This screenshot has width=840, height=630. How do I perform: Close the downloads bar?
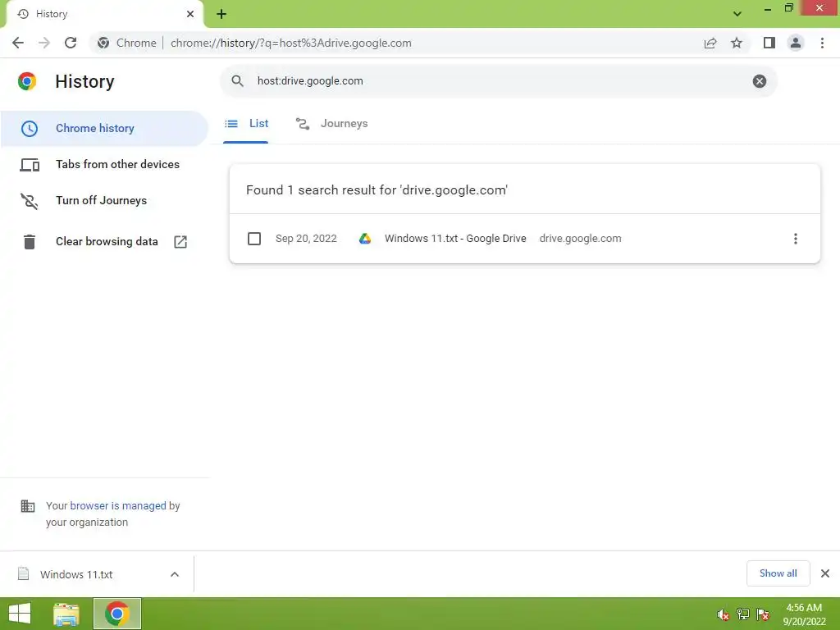pos(825,573)
